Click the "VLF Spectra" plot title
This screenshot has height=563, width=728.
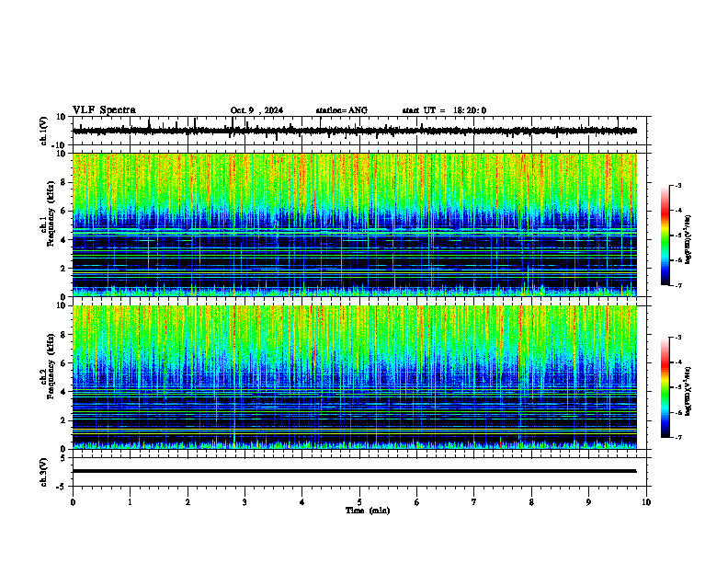pyautogui.click(x=104, y=110)
